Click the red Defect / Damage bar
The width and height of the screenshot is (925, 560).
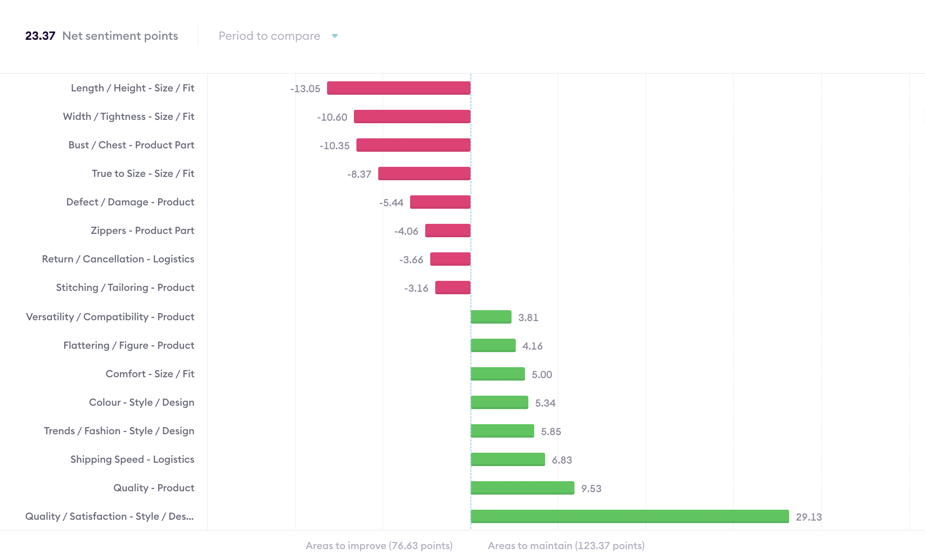coord(440,202)
